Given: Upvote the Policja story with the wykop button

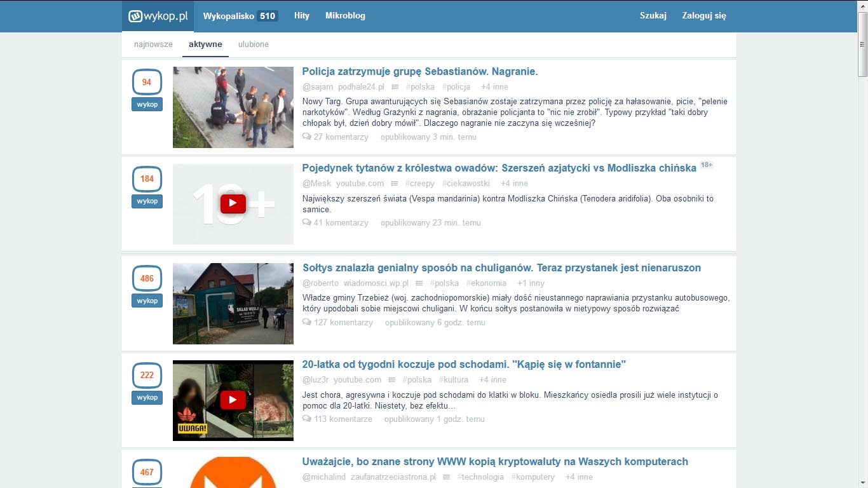Looking at the screenshot, I should point(147,104).
